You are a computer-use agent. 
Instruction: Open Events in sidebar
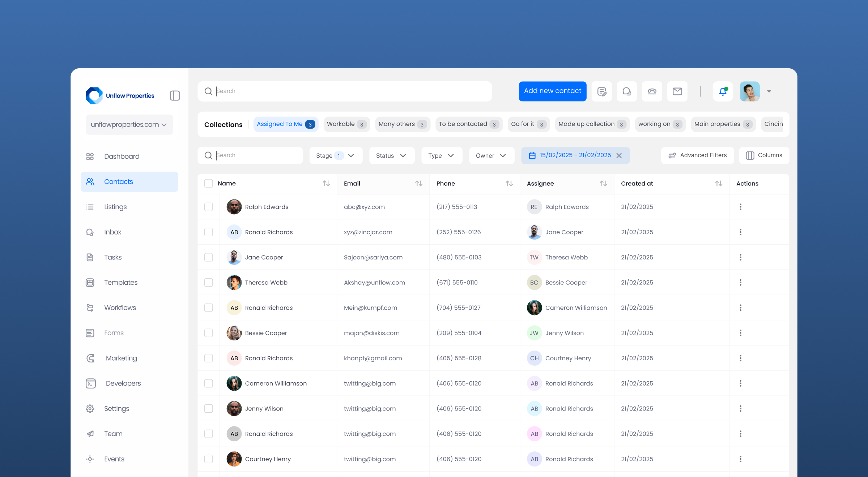click(x=129, y=459)
